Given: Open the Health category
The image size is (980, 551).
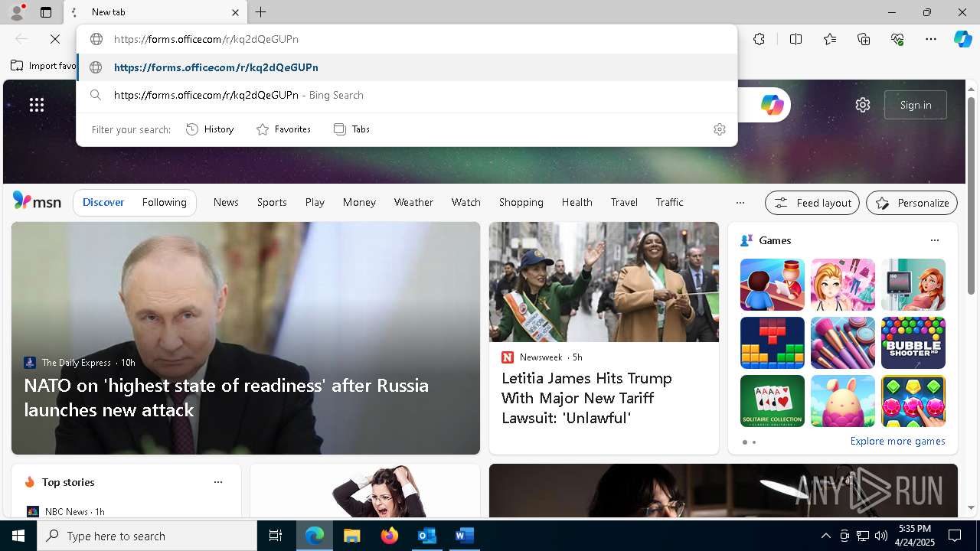Looking at the screenshot, I should (x=577, y=202).
